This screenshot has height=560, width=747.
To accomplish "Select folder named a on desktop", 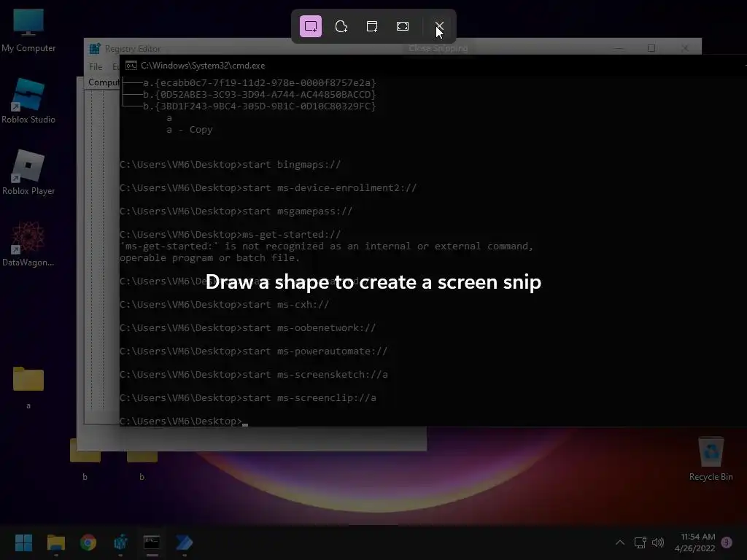I will (x=28, y=387).
